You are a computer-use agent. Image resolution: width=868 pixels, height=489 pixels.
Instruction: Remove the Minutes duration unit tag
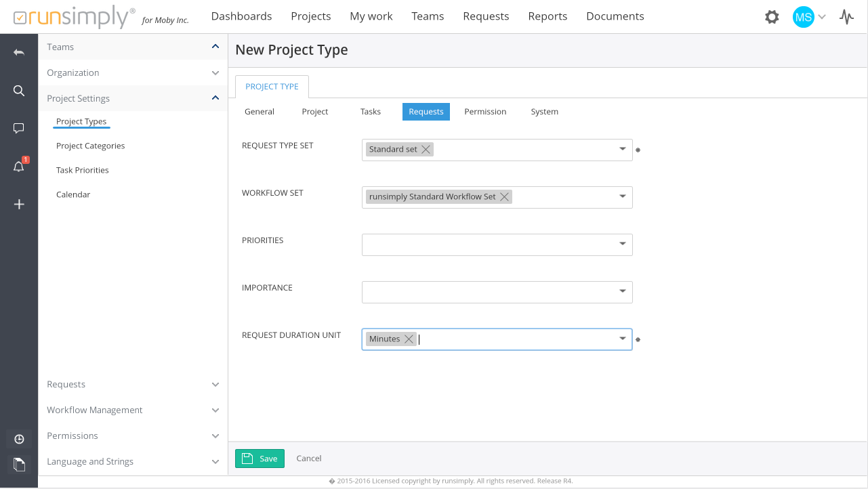click(x=409, y=339)
